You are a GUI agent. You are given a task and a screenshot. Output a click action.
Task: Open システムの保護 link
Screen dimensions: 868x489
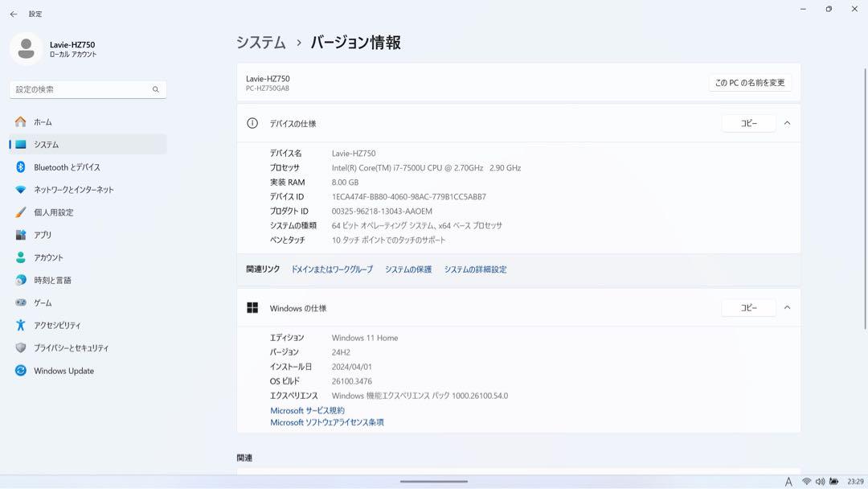(x=408, y=269)
